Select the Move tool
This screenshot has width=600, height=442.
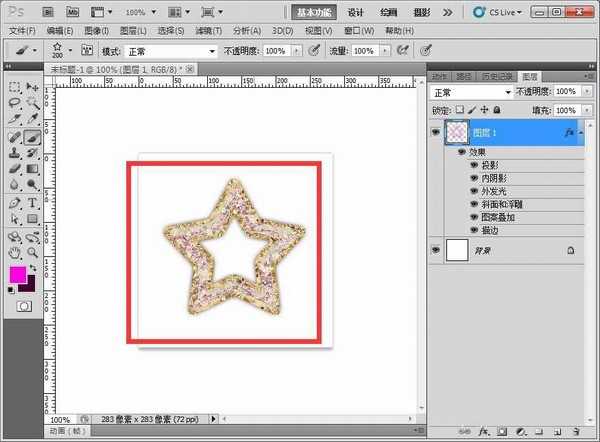coord(32,88)
